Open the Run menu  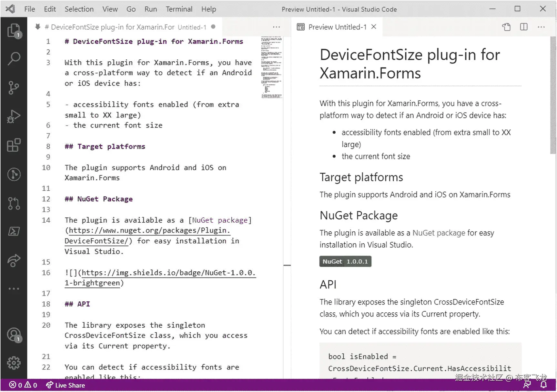[151, 9]
